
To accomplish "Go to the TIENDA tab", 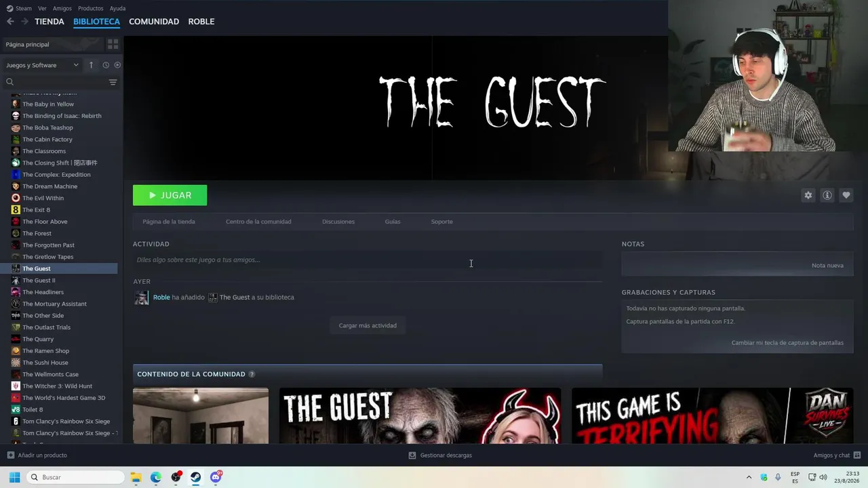I will point(50,22).
